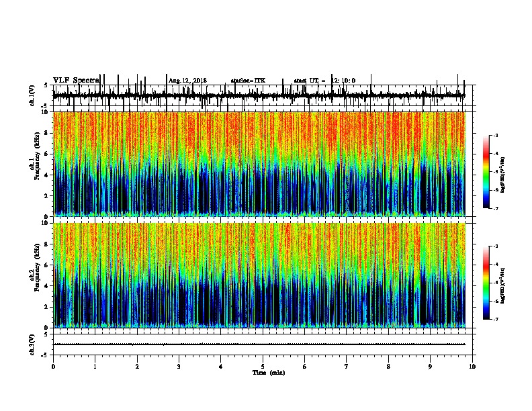
Task: Click the ch.2 spectrogram plot area
Action: coord(259,275)
